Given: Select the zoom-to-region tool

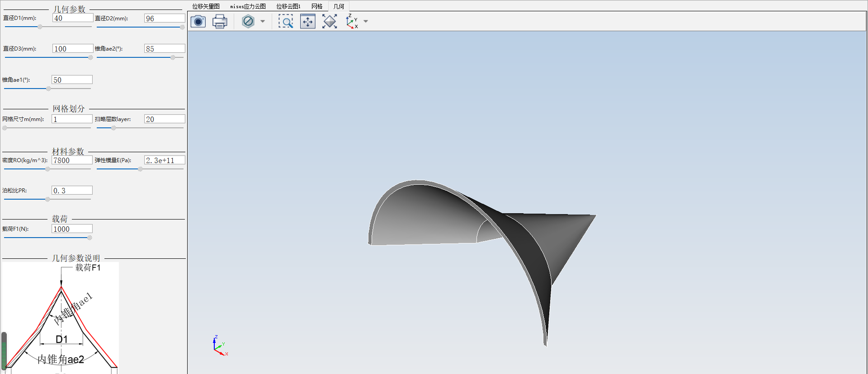Looking at the screenshot, I should [x=286, y=21].
